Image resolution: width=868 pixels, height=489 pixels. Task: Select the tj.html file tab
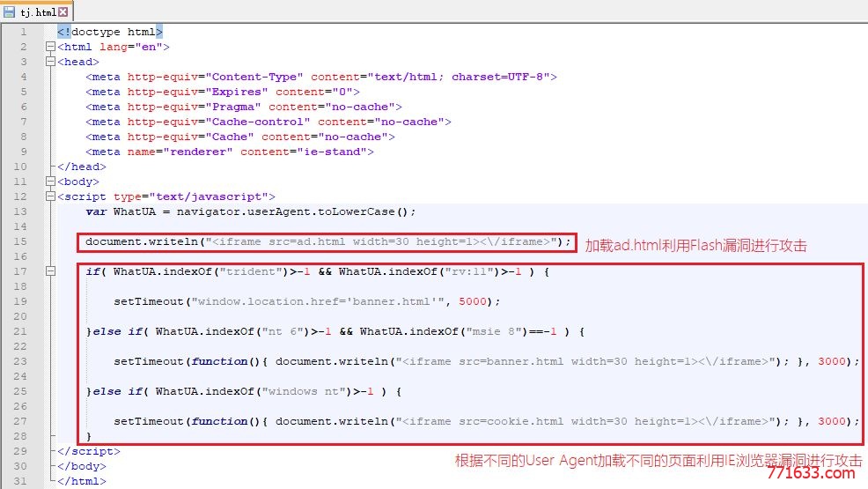point(37,11)
